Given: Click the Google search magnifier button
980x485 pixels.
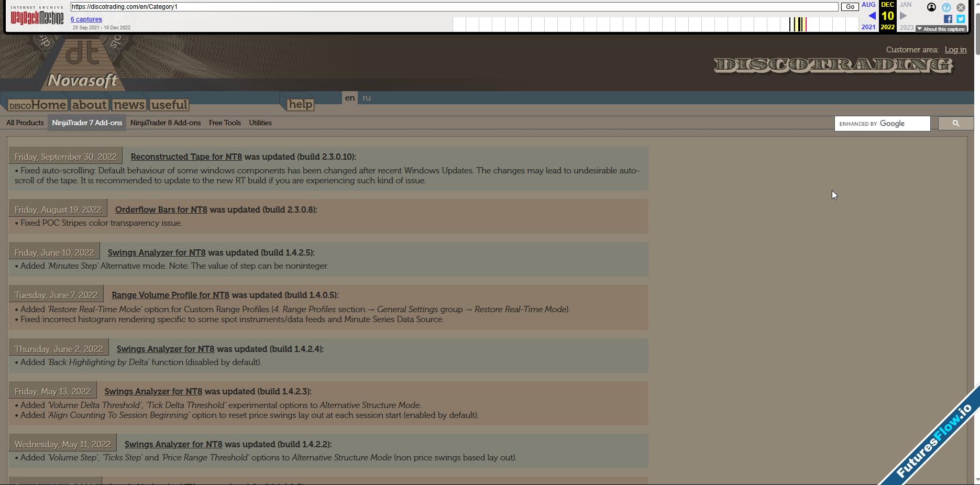Looking at the screenshot, I should pyautogui.click(x=955, y=124).
